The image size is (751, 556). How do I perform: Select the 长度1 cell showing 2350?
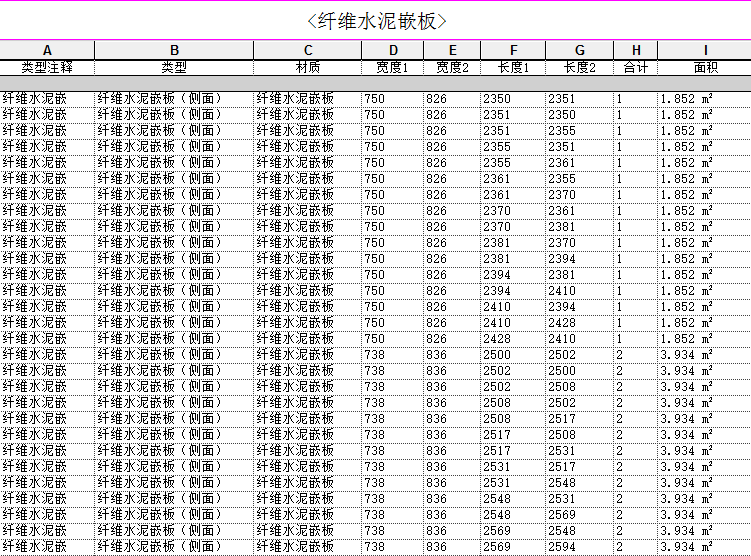pos(513,99)
